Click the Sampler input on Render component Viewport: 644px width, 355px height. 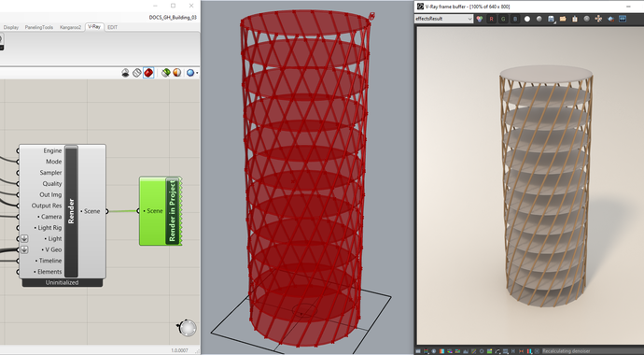50,173
